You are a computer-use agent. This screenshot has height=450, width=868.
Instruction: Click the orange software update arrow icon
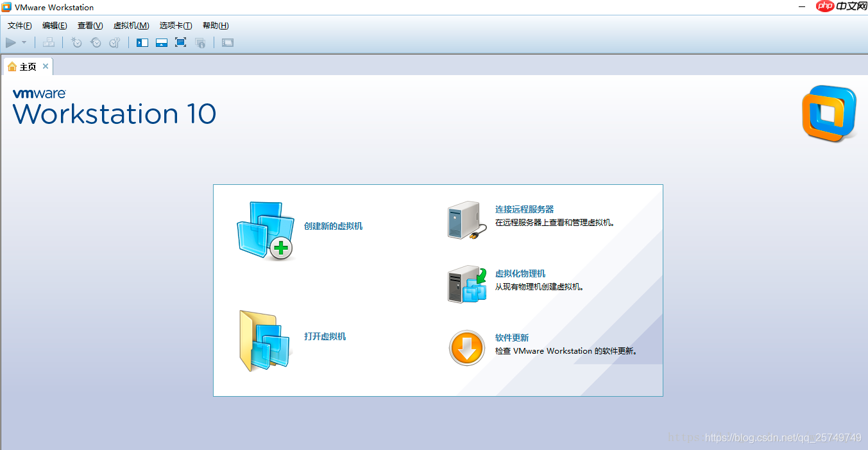[x=466, y=349]
